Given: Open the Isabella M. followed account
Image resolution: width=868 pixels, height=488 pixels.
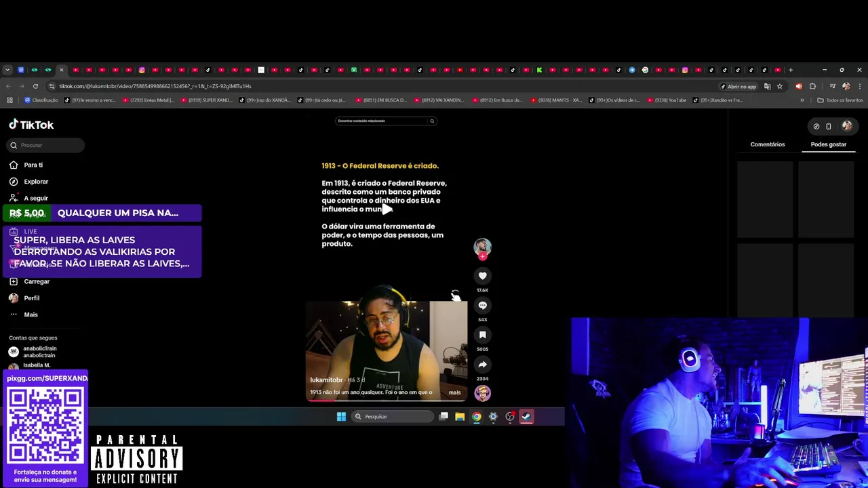Looking at the screenshot, I should (x=37, y=365).
